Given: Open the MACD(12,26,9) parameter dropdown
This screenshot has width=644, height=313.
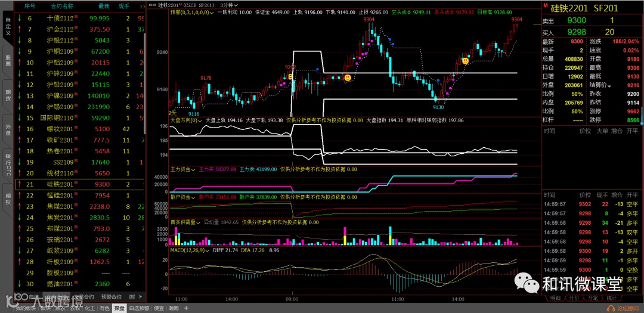Looking at the screenshot, I should point(190,250).
